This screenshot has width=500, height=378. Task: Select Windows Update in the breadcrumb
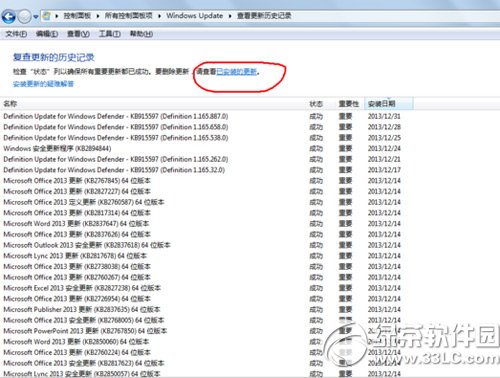pyautogui.click(x=195, y=16)
